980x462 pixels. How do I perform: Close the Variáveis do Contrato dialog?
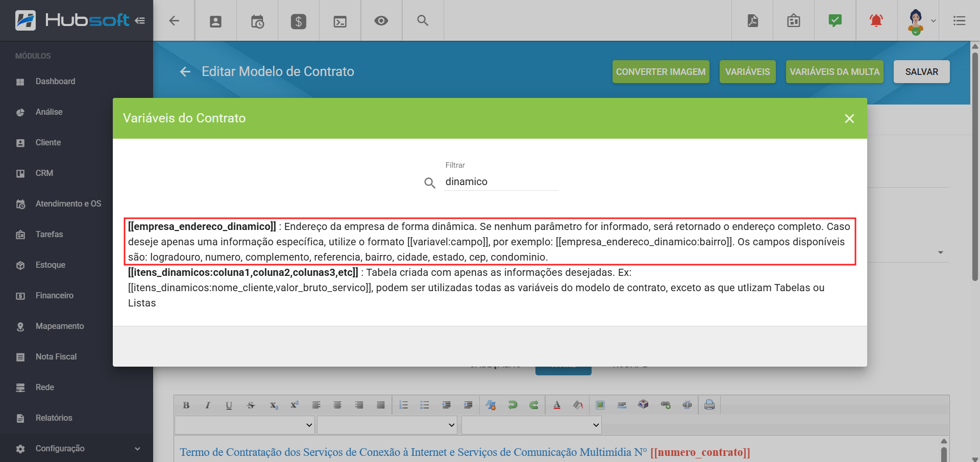point(849,118)
